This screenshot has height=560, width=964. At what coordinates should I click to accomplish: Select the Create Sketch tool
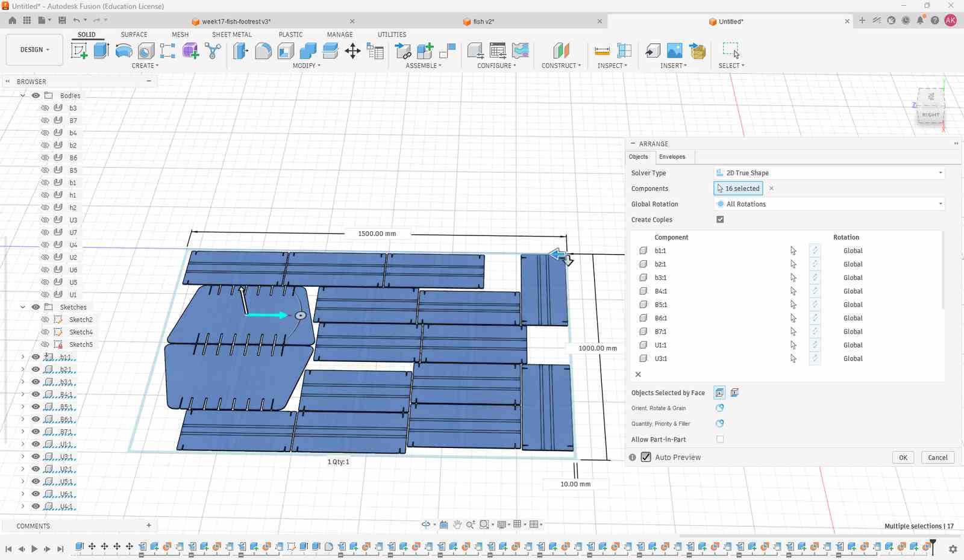[79, 51]
